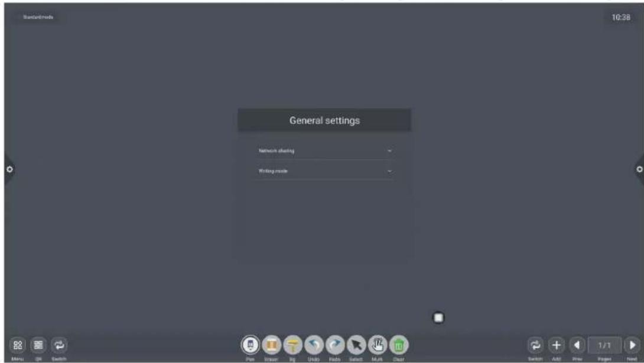Clear the whiteboard with trash icon
The image size is (644, 363).
[x=398, y=345]
